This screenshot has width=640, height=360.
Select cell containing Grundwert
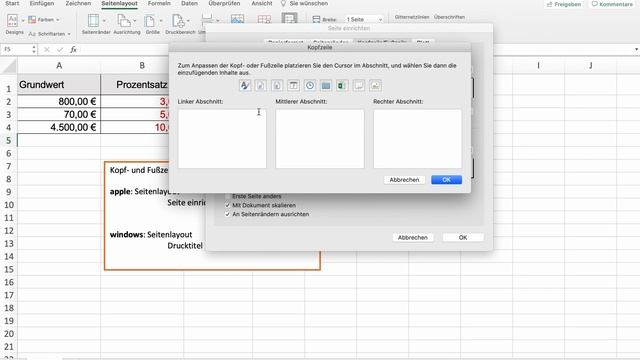coord(59,84)
